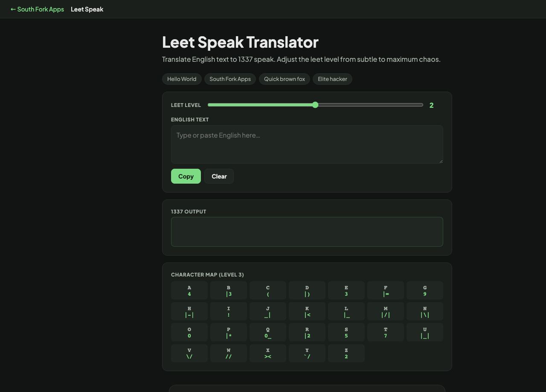546x392 pixels.
Task: Click the A to 4 map cell
Action: tap(189, 291)
